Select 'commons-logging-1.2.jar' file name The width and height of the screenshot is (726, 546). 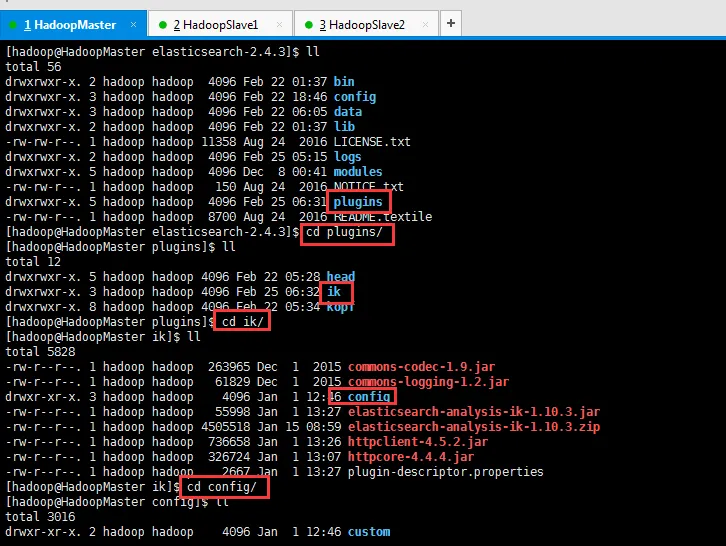pyautogui.click(x=428, y=382)
